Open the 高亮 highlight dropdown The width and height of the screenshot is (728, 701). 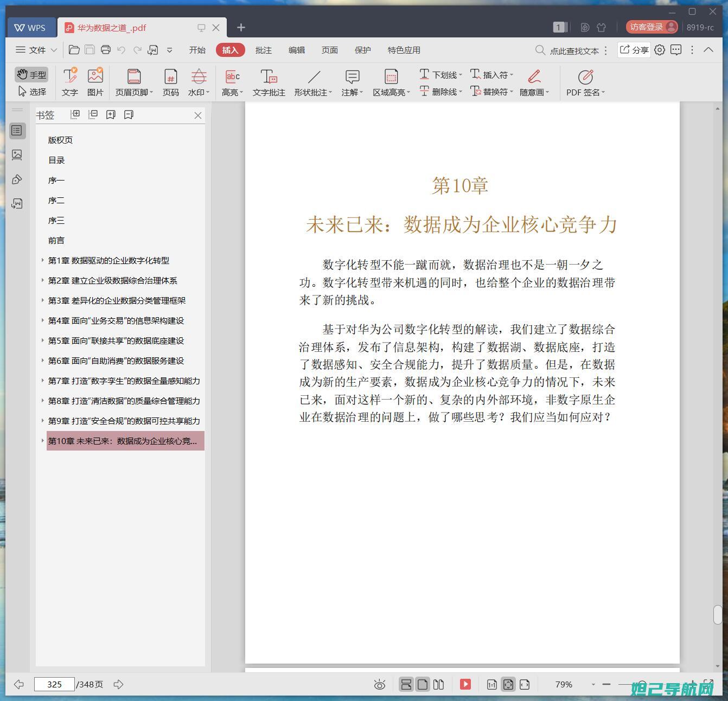(232, 82)
